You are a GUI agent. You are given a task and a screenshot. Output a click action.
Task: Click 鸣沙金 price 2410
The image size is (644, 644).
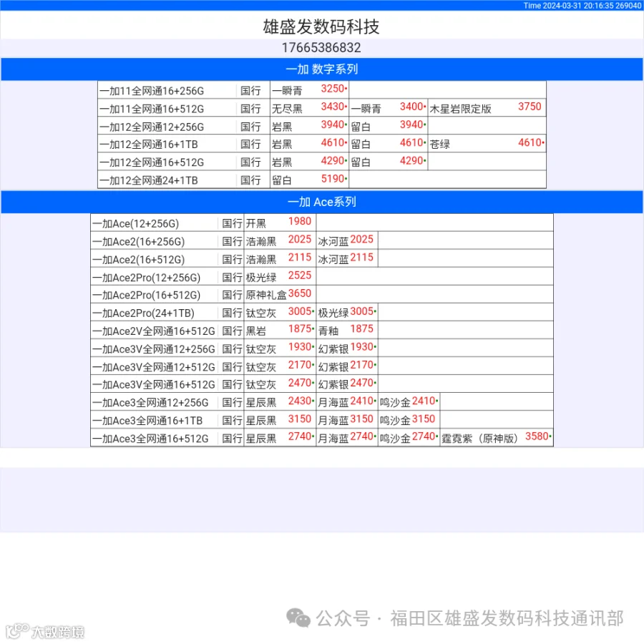pyautogui.click(x=424, y=401)
